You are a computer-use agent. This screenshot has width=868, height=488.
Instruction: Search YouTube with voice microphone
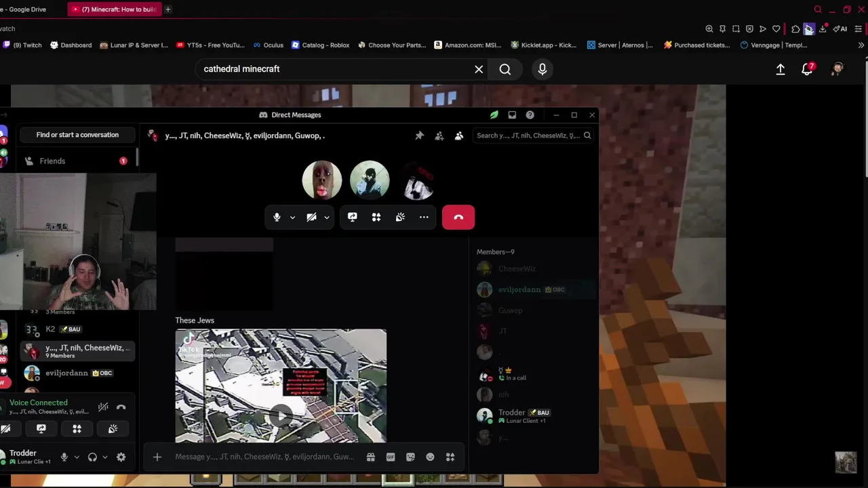(542, 69)
